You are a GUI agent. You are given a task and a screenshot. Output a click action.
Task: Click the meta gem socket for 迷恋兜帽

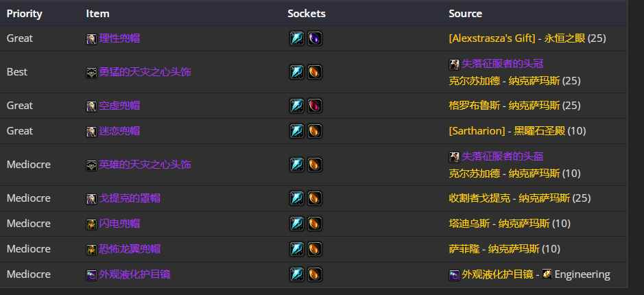click(x=296, y=131)
